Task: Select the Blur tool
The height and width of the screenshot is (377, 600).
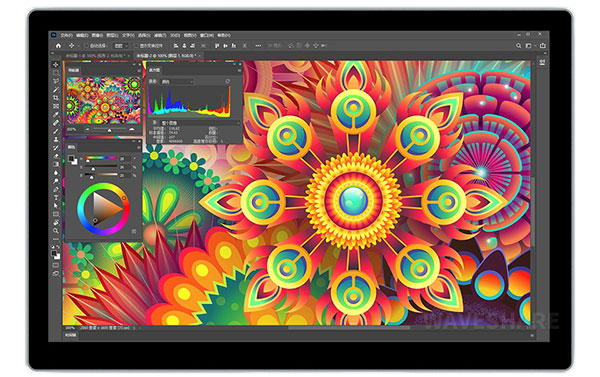Action: [x=56, y=173]
